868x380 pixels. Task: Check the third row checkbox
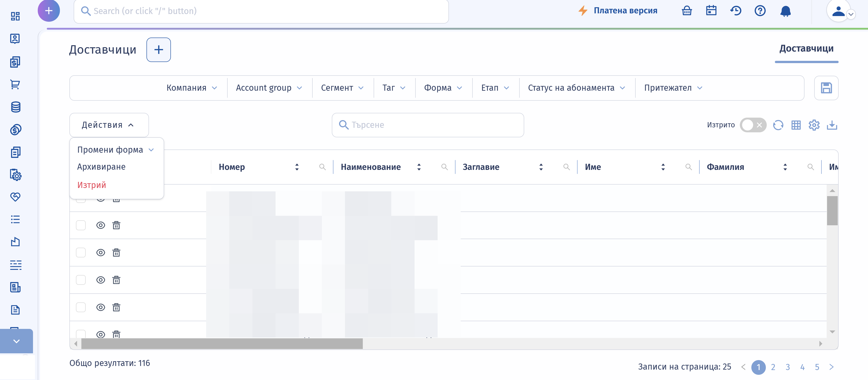point(81,253)
